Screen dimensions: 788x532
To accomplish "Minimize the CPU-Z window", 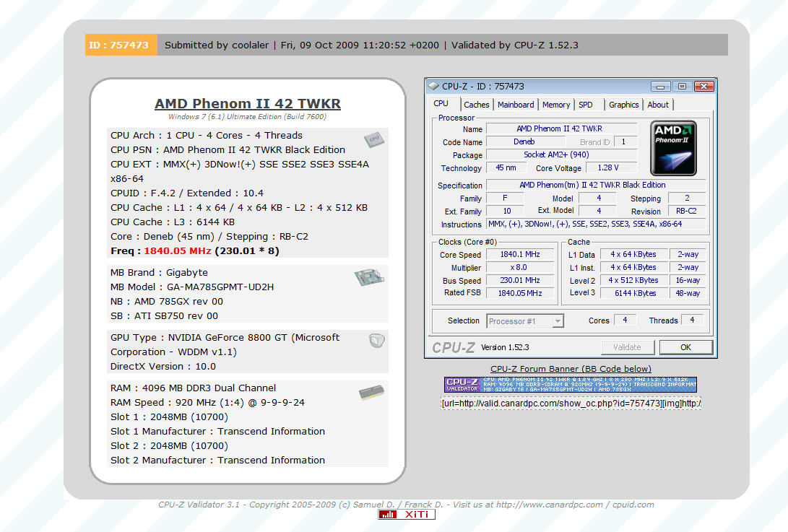I will point(660,87).
